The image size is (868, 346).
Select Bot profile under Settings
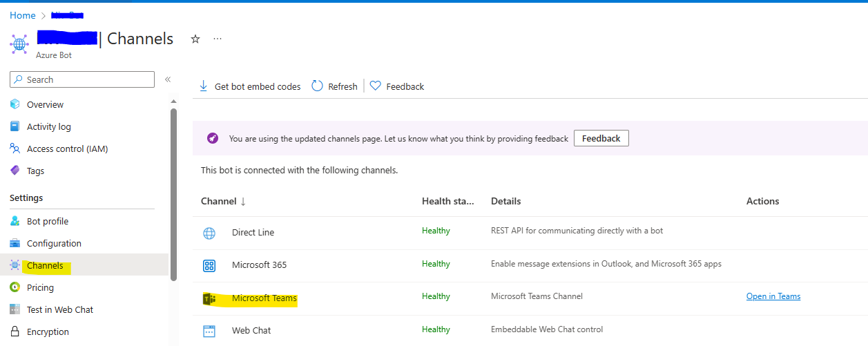pos(48,221)
